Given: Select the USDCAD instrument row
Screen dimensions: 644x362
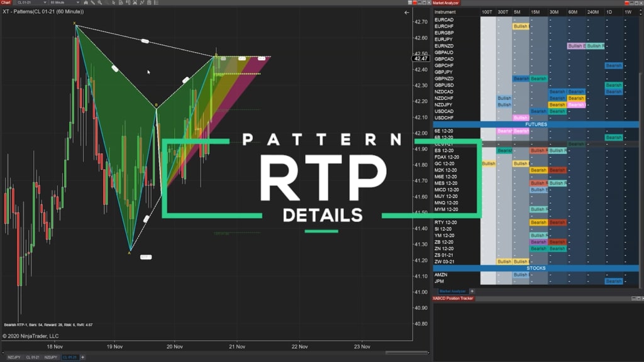Looking at the screenshot, I should click(536, 111).
